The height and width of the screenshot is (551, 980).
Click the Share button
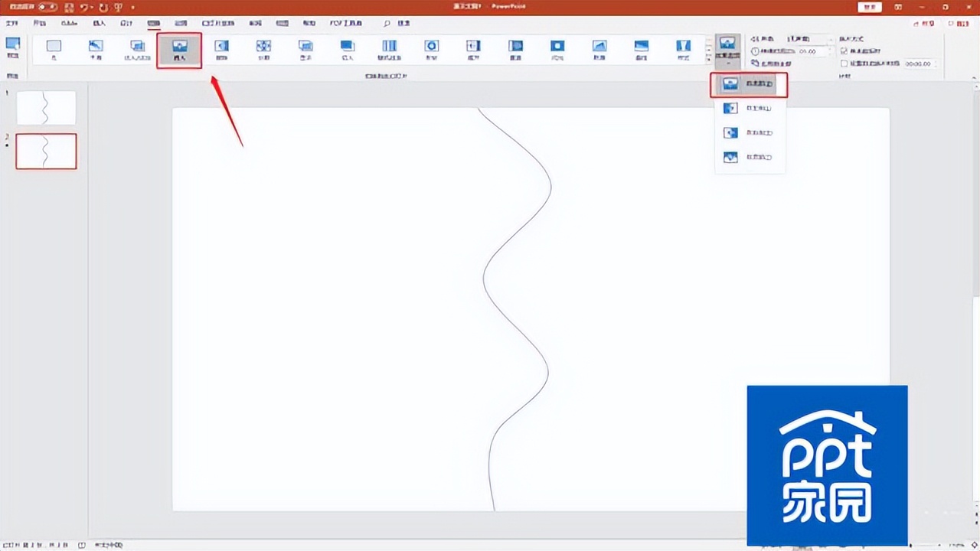[923, 24]
